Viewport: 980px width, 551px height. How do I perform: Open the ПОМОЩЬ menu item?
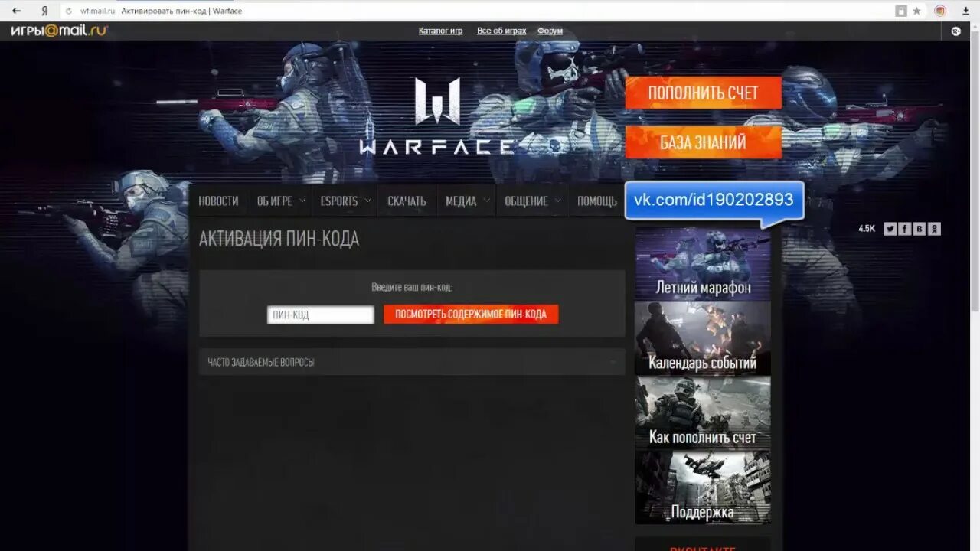pyautogui.click(x=597, y=201)
